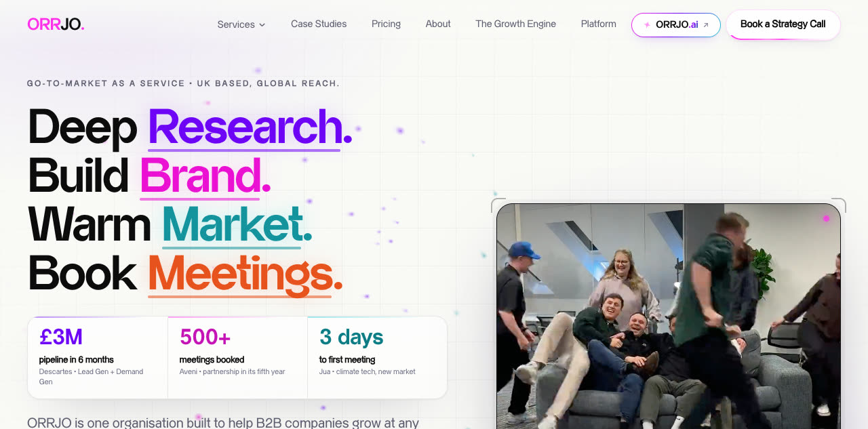Open the About page

pyautogui.click(x=438, y=24)
